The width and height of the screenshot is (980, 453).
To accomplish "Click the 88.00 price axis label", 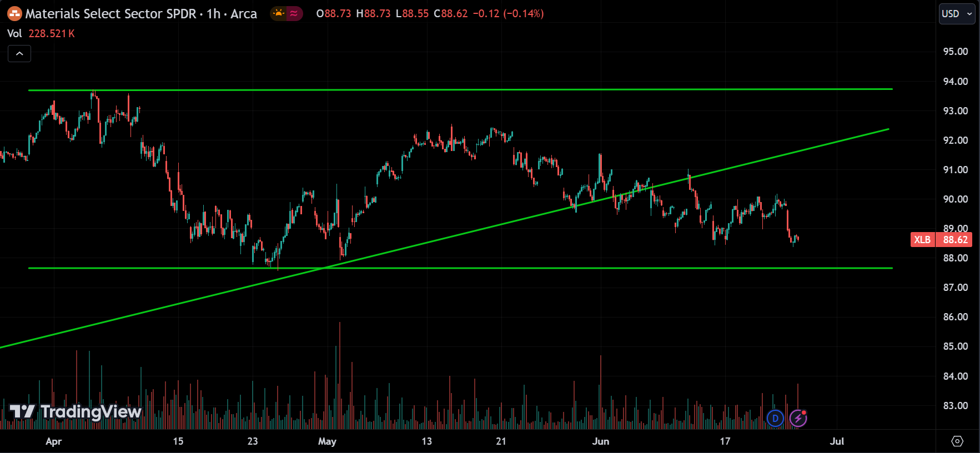I will (x=955, y=258).
